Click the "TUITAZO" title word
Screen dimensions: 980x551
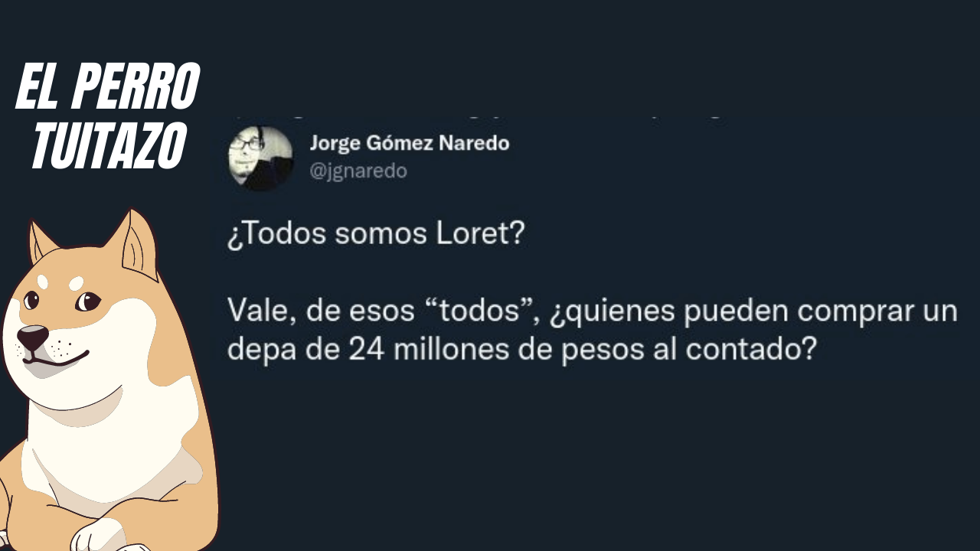click(108, 145)
